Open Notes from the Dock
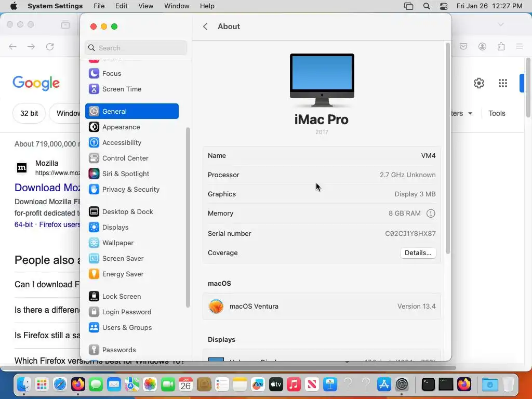The width and height of the screenshot is (532, 399). tap(240, 384)
